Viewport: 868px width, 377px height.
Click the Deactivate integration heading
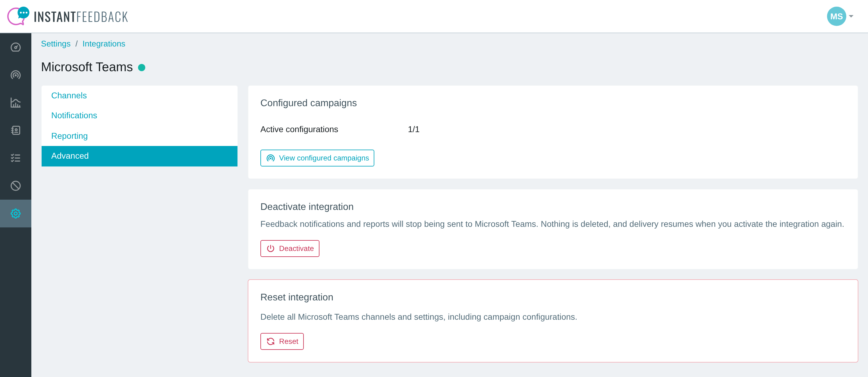click(x=307, y=207)
